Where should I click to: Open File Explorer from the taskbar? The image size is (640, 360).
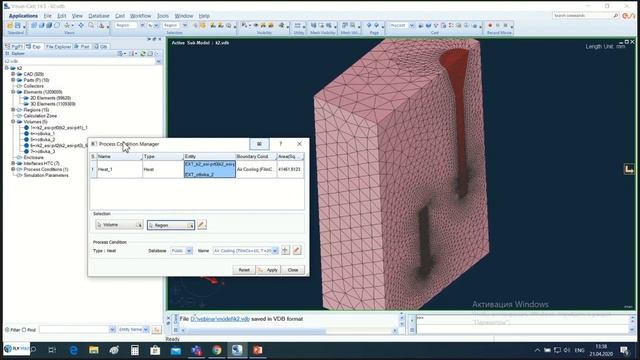pos(94,350)
